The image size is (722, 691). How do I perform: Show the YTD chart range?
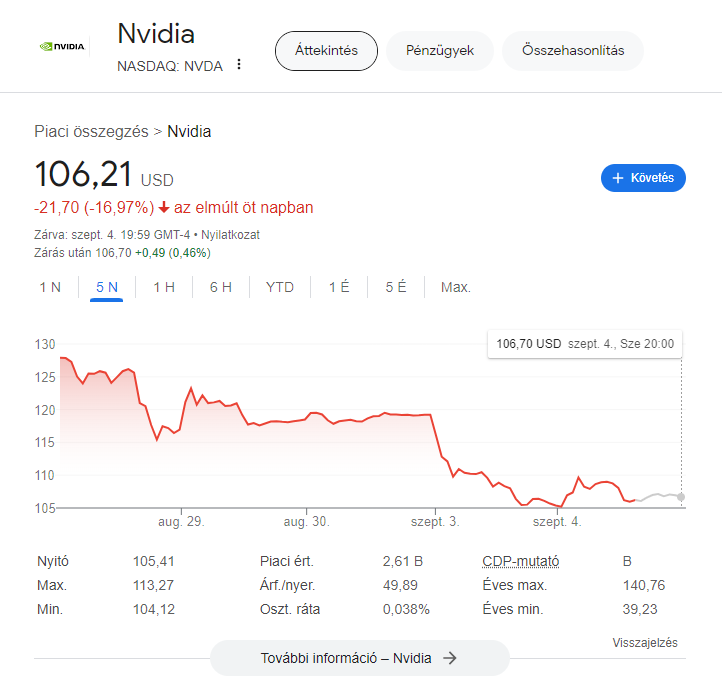tap(280, 287)
